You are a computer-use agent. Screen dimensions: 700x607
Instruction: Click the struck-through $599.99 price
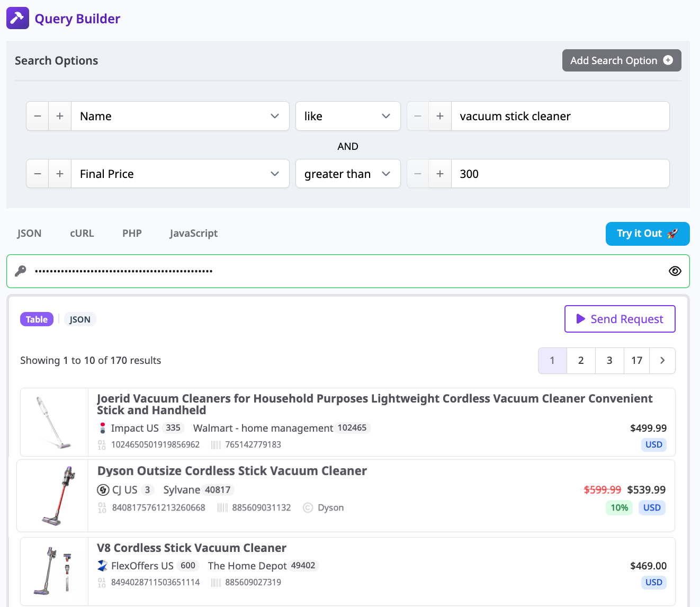click(x=603, y=490)
